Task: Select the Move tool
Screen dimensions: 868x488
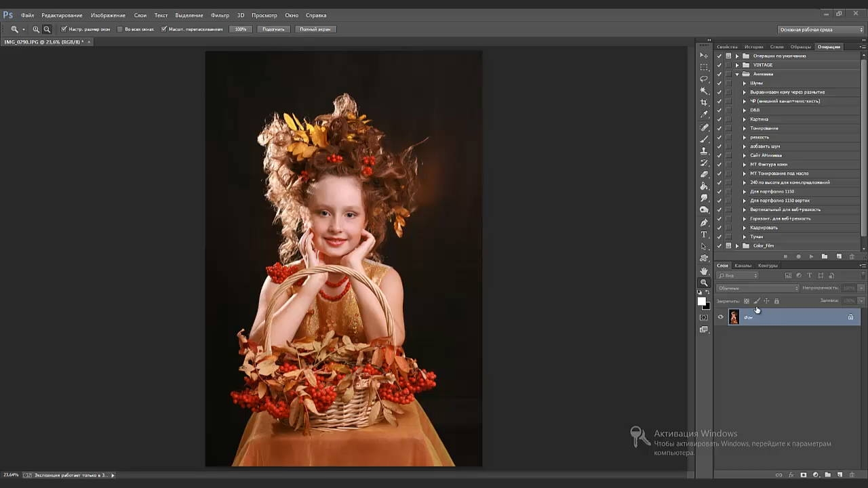Action: coord(704,56)
